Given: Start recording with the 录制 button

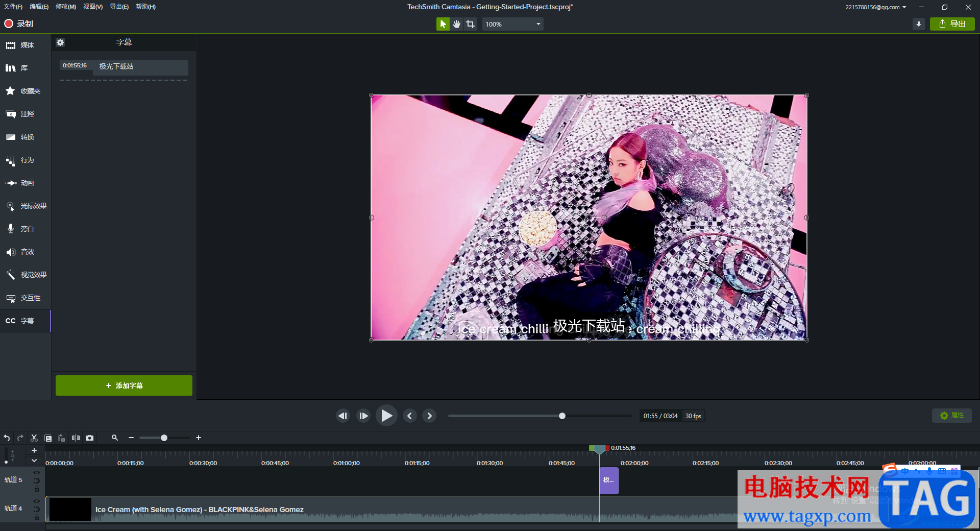Looking at the screenshot, I should tap(18, 23).
